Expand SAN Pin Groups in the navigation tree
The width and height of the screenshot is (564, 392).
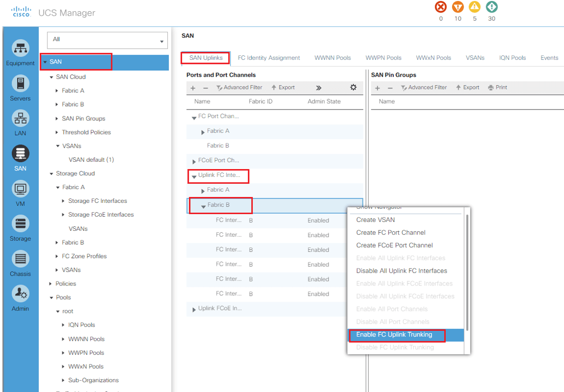tap(57, 119)
